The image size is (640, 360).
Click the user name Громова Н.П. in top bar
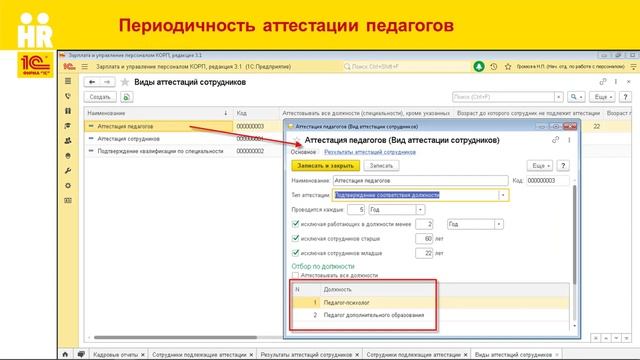point(571,67)
